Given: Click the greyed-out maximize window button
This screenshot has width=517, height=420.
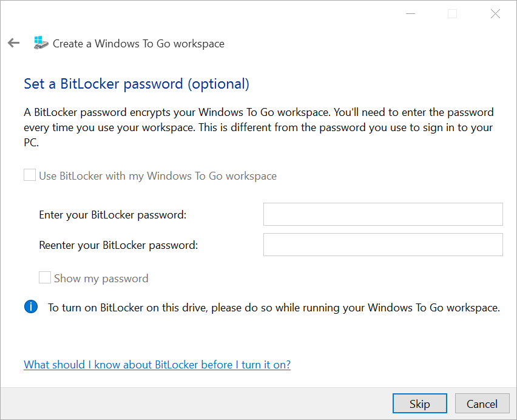Looking at the screenshot, I should (x=452, y=14).
